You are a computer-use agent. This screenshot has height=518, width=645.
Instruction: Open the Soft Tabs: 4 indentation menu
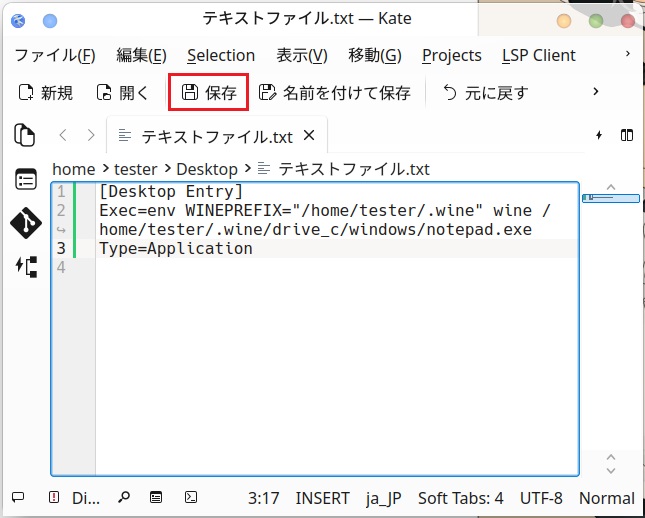click(460, 498)
